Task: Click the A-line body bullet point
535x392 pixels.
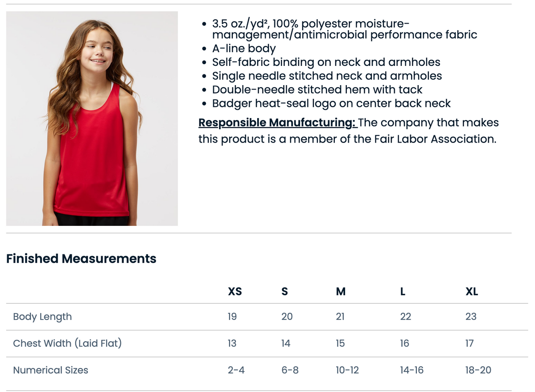Action: click(x=244, y=49)
